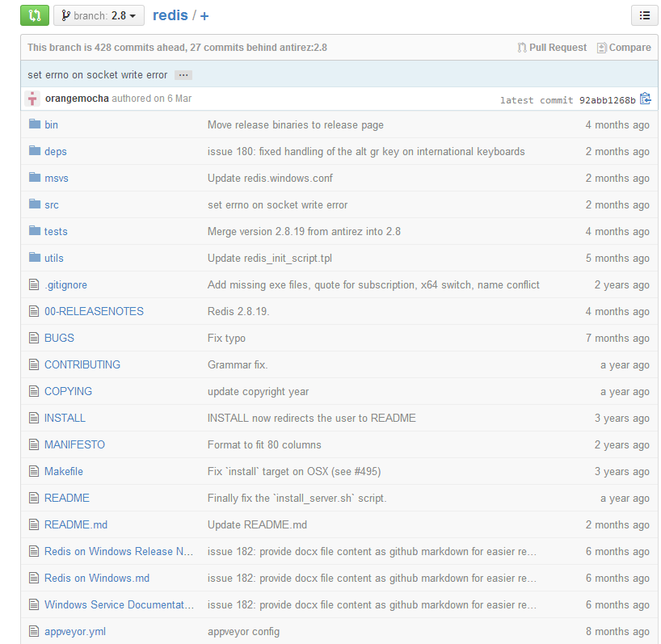Open the COPYING file

[69, 391]
